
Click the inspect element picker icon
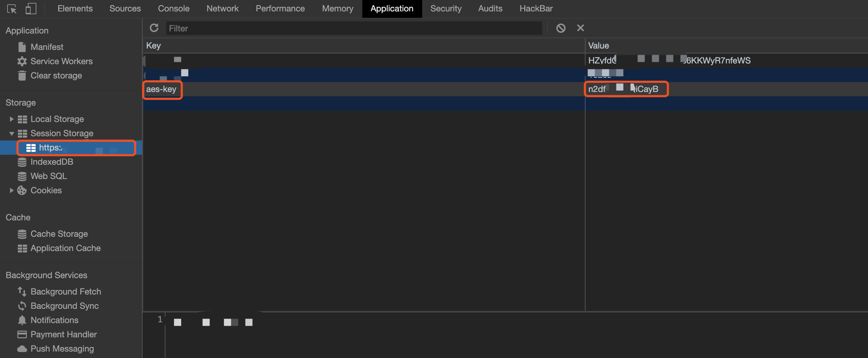click(11, 9)
